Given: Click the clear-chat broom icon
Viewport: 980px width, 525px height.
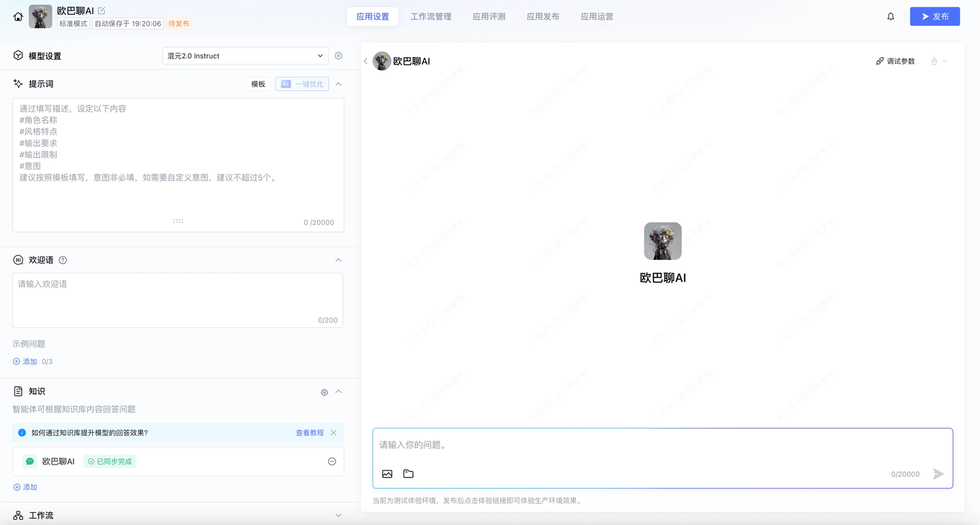Looking at the screenshot, I should click(x=934, y=61).
